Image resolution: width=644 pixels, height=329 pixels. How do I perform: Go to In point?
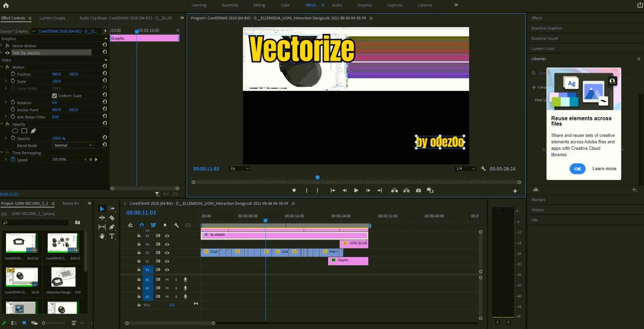pos(333,190)
